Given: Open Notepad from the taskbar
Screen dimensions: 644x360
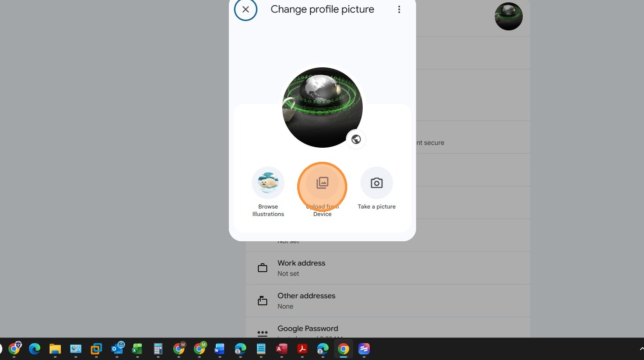Looking at the screenshot, I should tap(261, 348).
